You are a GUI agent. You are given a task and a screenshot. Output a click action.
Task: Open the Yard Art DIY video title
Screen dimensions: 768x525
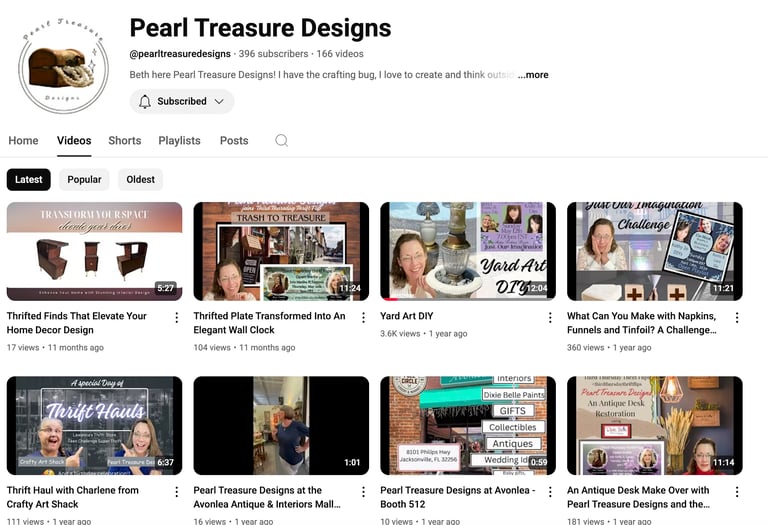tap(407, 316)
